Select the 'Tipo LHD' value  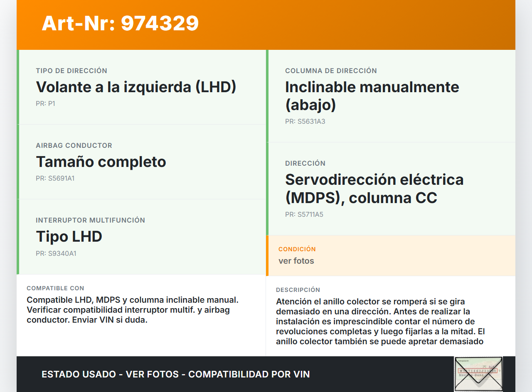point(69,236)
